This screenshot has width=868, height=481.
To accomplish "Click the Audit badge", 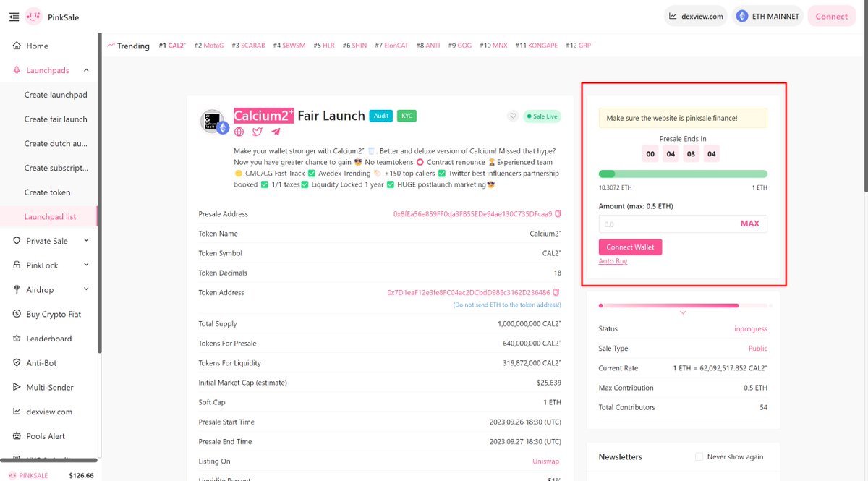I will pyautogui.click(x=381, y=116).
